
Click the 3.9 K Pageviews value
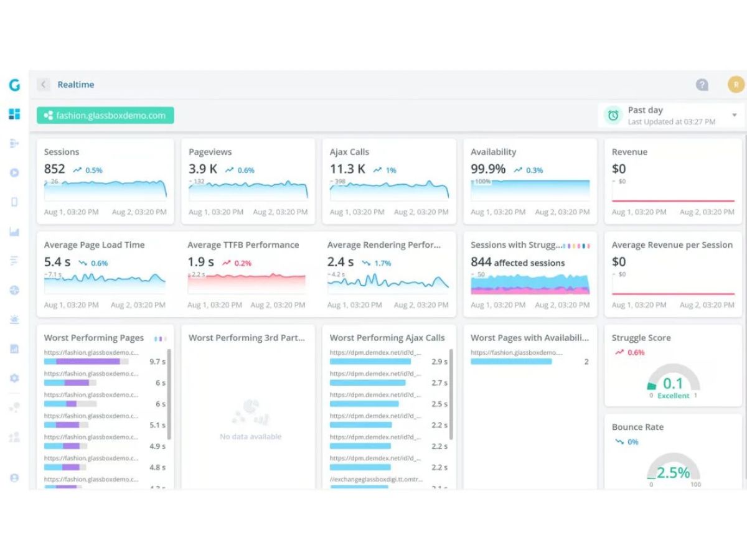click(x=203, y=169)
